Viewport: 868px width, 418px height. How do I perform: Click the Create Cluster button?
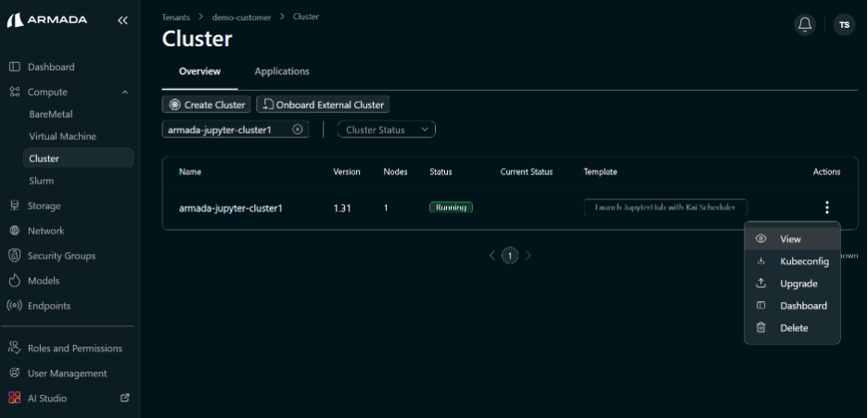(x=207, y=105)
